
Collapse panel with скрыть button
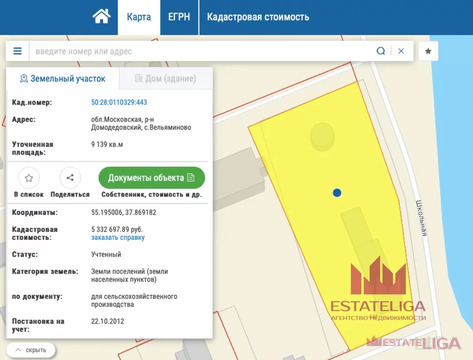[x=31, y=350]
